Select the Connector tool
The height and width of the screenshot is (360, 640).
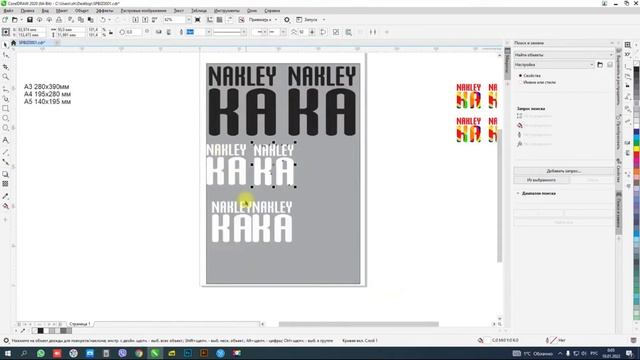pyautogui.click(x=6, y=162)
